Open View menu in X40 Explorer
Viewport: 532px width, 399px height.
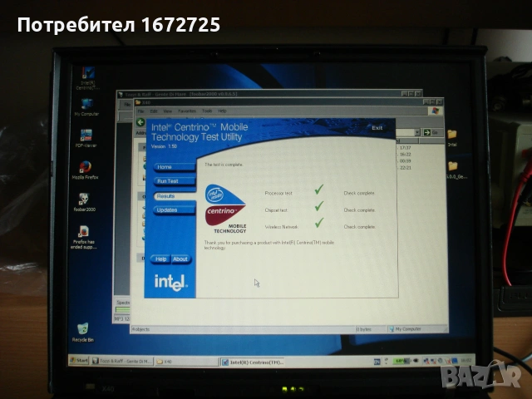pos(168,111)
